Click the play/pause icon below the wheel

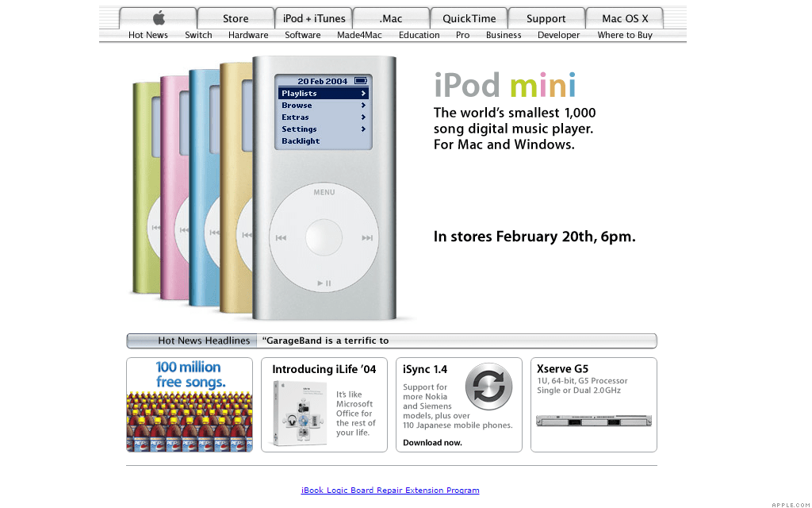pyautogui.click(x=324, y=282)
